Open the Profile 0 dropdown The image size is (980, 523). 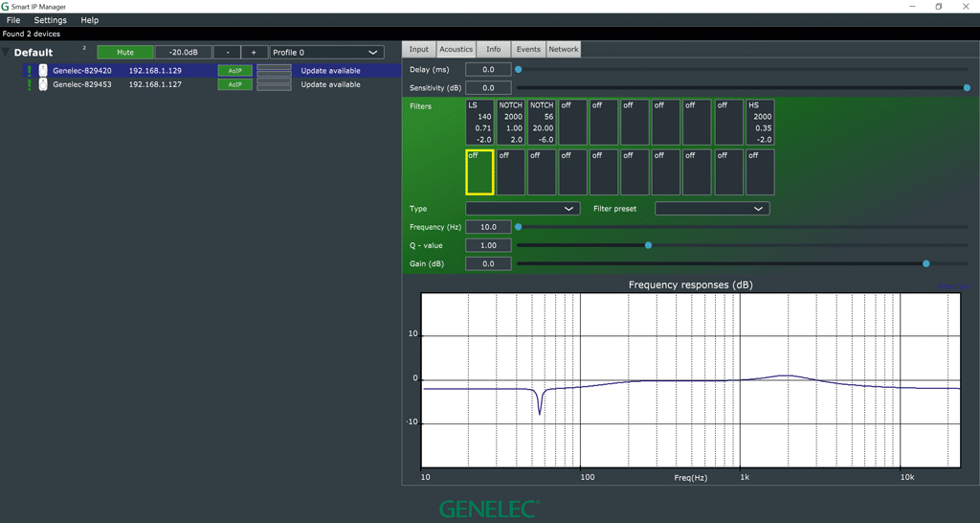[327, 53]
